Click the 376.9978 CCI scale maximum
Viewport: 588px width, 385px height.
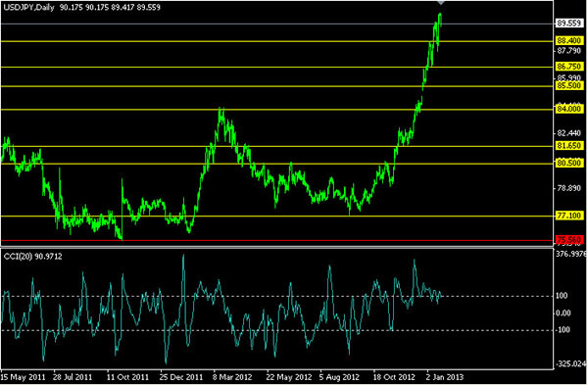click(571, 254)
